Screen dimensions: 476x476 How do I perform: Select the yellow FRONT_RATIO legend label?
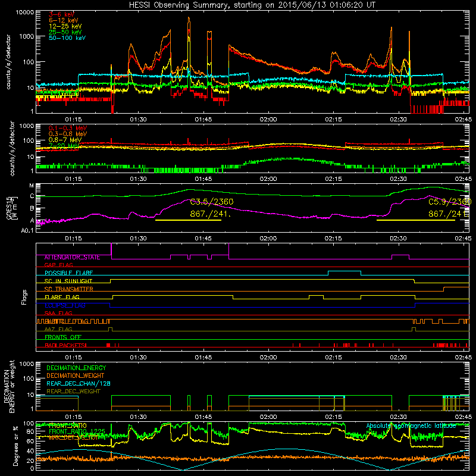[x=68, y=425]
